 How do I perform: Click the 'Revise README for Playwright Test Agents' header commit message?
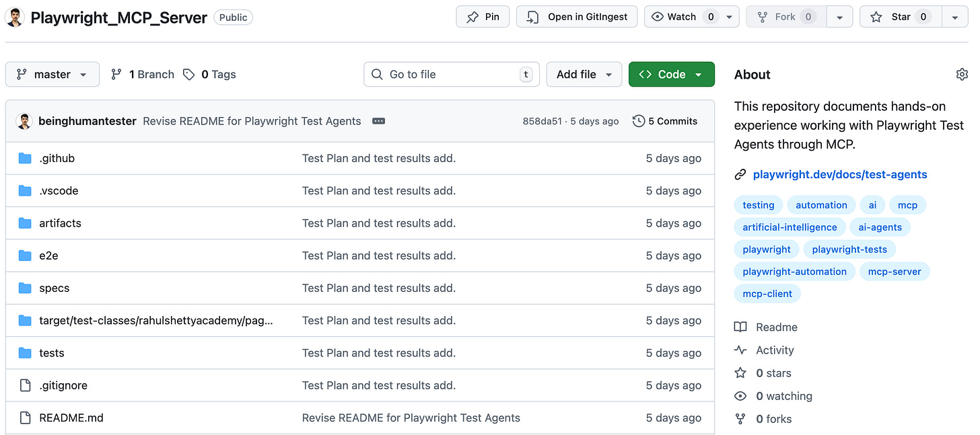pos(252,121)
